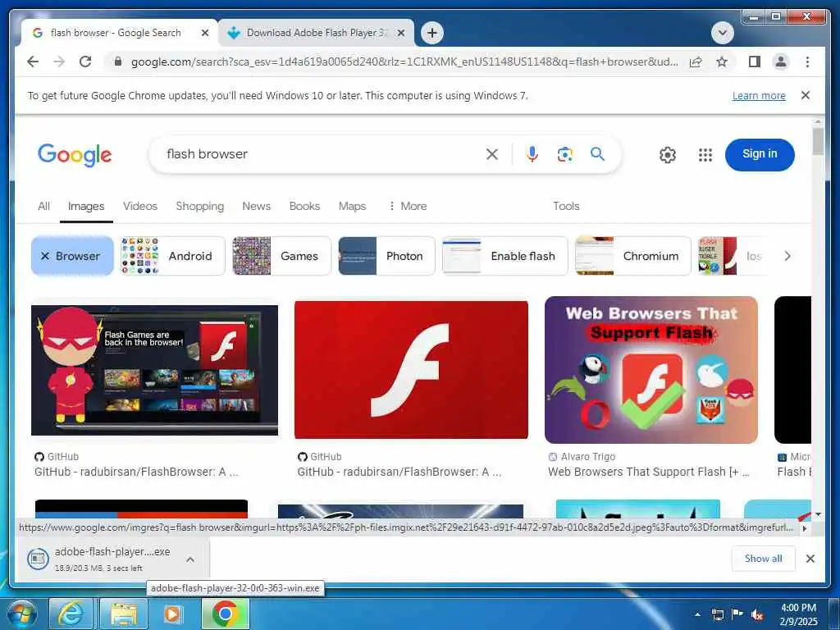The image size is (840, 630).
Task: Apply the Enable flash filter chip
Action: 504,256
